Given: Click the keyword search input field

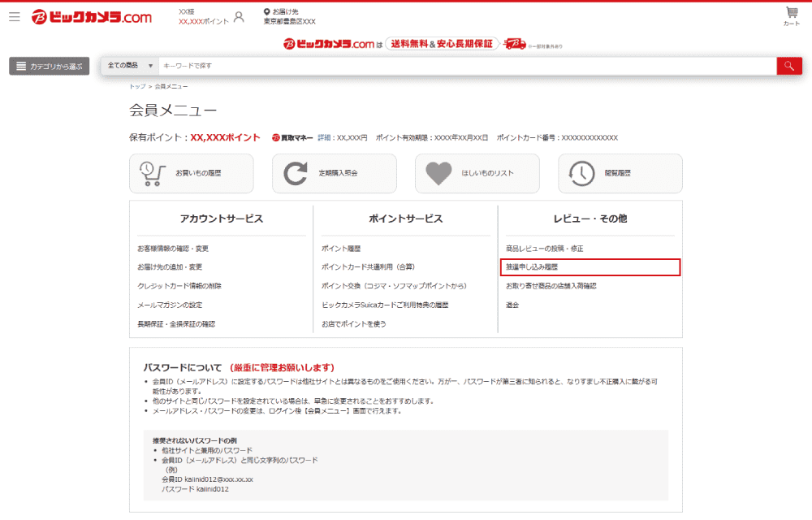Looking at the screenshot, I should (467, 66).
